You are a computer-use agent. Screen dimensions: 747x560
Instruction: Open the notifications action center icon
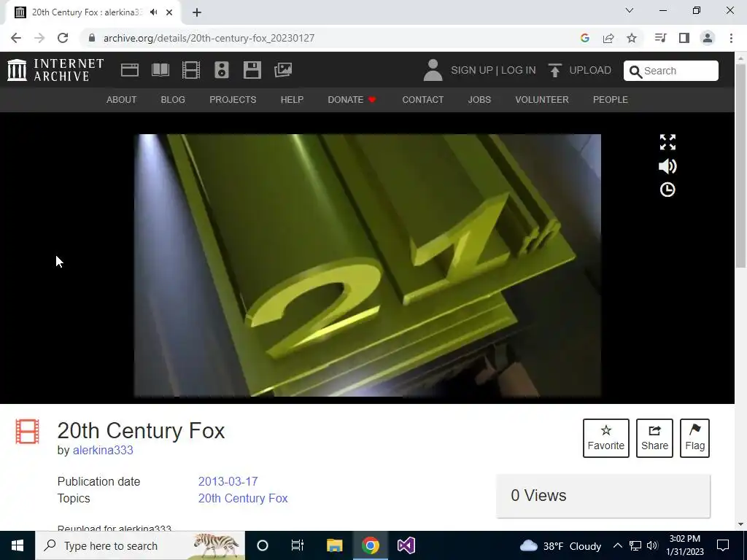click(723, 545)
